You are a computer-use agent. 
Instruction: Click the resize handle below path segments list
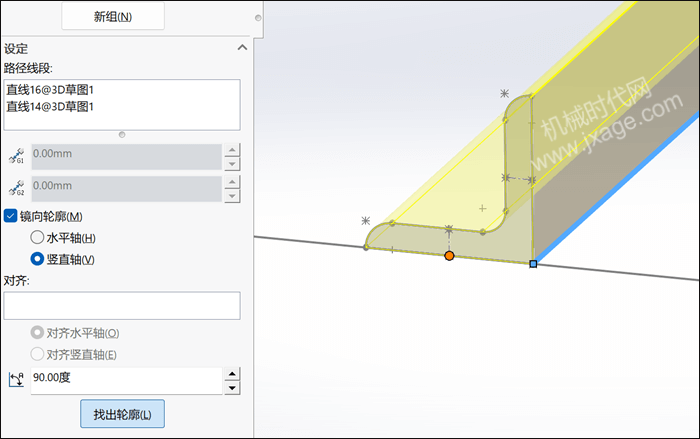point(122,134)
